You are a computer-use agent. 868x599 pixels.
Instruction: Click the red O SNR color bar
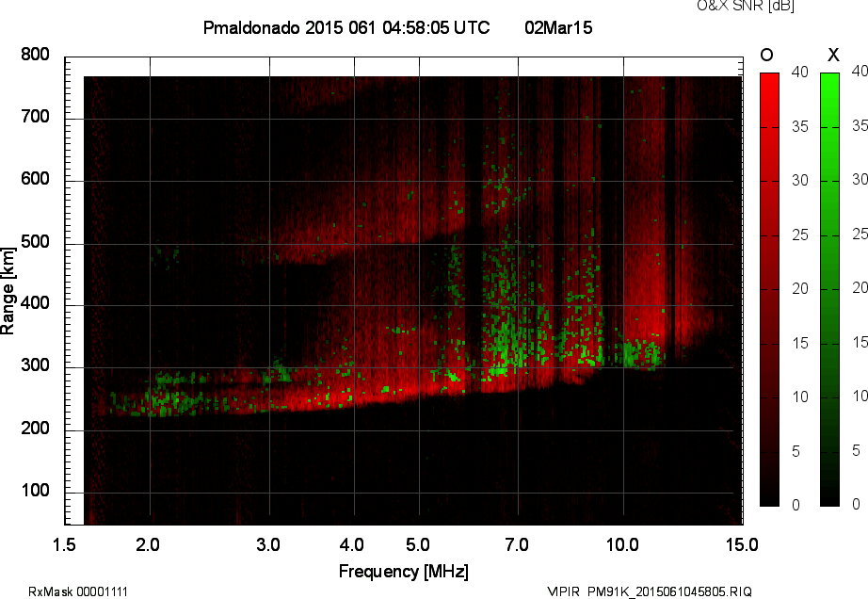tap(769, 289)
